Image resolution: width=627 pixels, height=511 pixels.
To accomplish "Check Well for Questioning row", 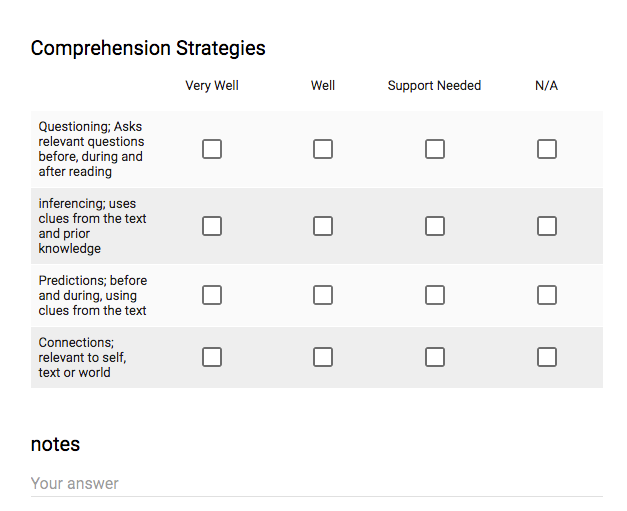I will pyautogui.click(x=323, y=149).
